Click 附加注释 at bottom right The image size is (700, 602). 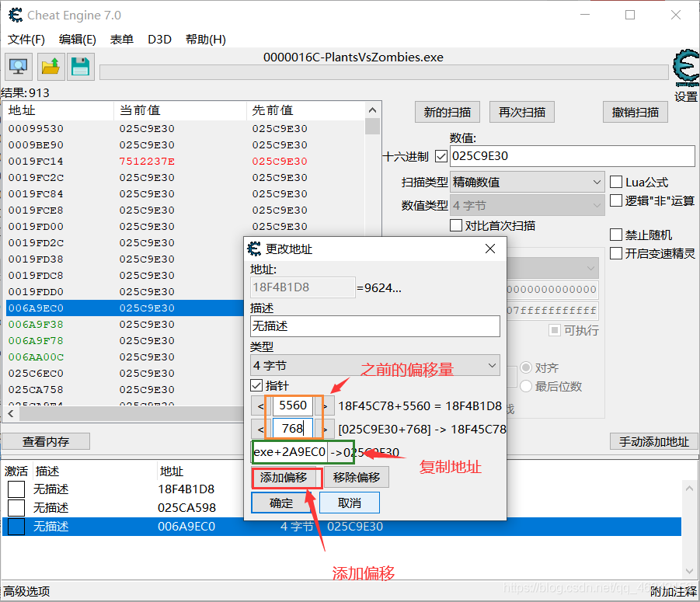click(674, 591)
